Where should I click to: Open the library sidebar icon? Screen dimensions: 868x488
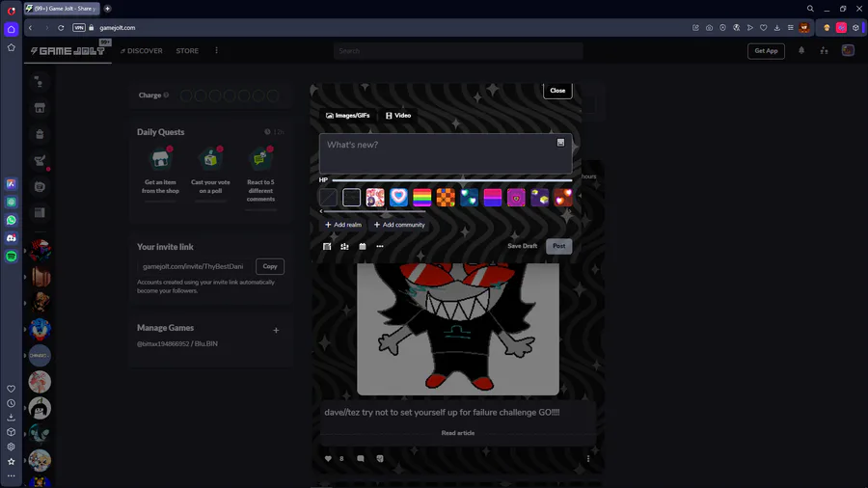click(x=40, y=212)
